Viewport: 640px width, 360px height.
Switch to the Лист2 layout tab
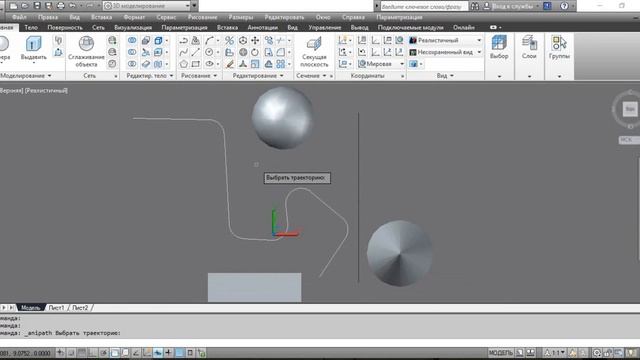80,308
